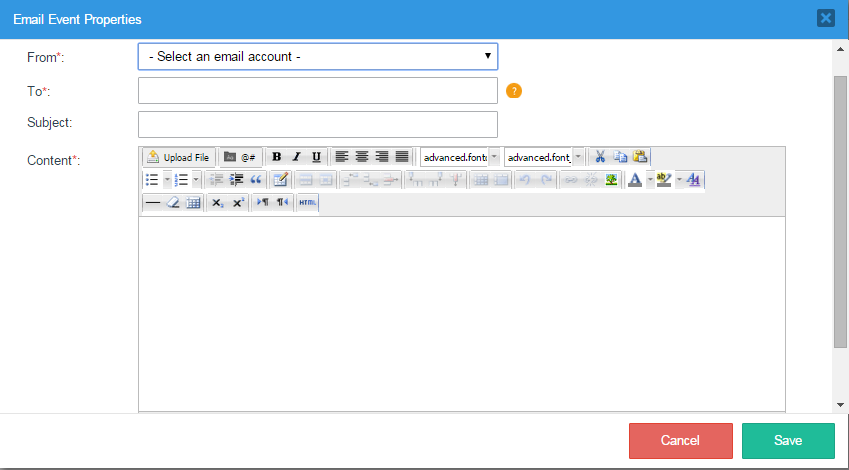Screen dimensions: 849x470
Task: Expand the first advanced.font family dropdown
Action: coord(493,157)
